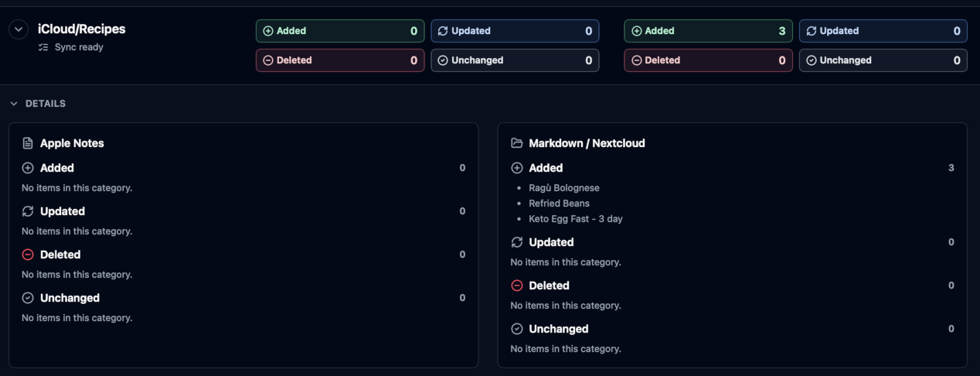
Task: Click the Updated refresh icon in Markdown / Nextcloud panel
Action: click(x=517, y=242)
